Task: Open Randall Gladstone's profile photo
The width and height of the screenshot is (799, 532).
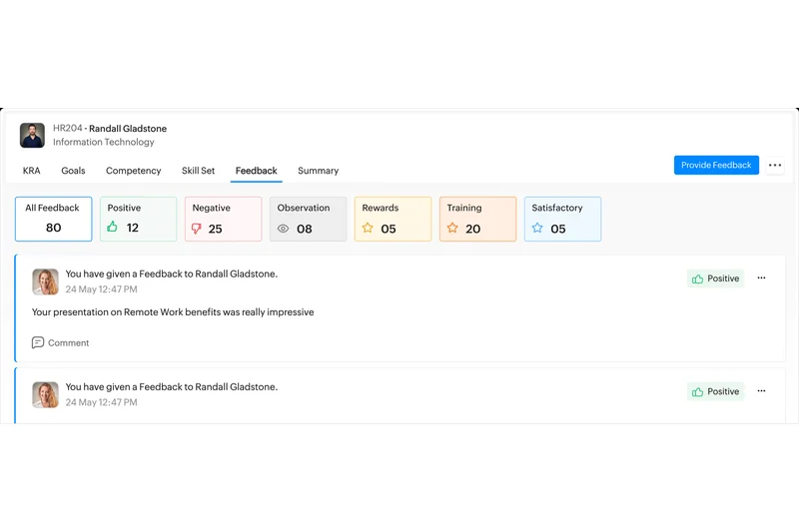Action: tap(32, 135)
